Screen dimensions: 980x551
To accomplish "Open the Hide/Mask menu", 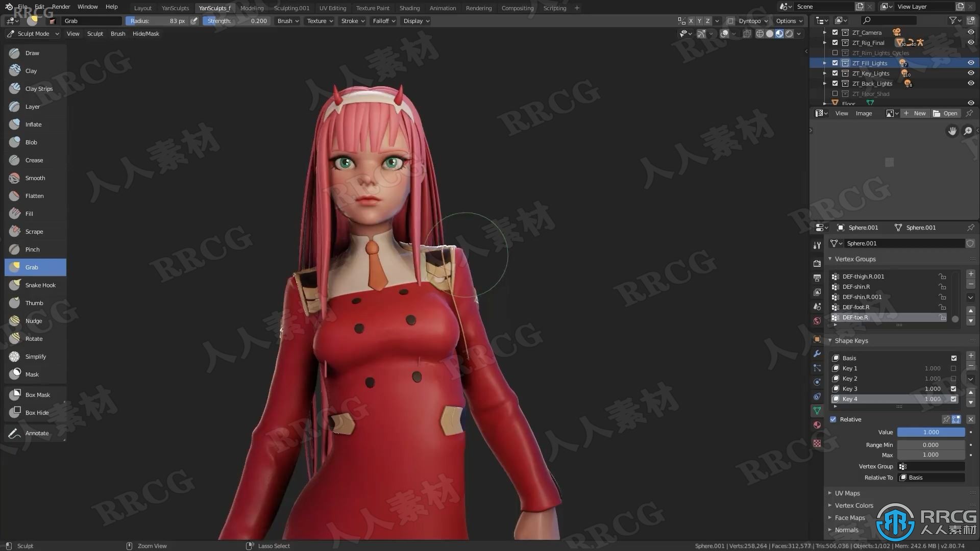I will pyautogui.click(x=146, y=34).
